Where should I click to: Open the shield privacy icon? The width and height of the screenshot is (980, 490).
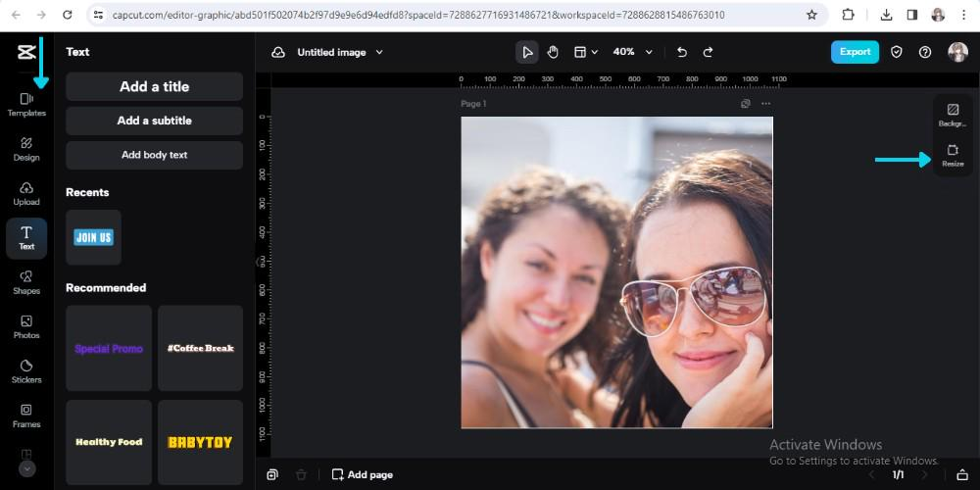point(897,53)
